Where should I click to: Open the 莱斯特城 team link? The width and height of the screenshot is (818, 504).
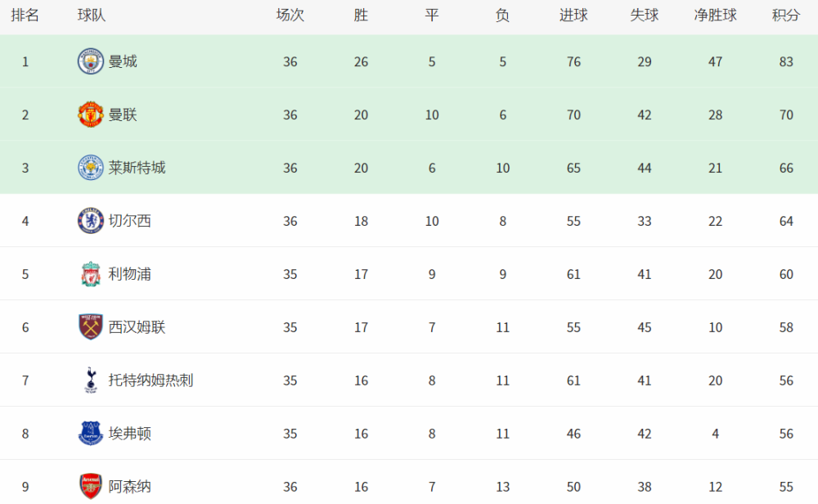[x=137, y=168]
